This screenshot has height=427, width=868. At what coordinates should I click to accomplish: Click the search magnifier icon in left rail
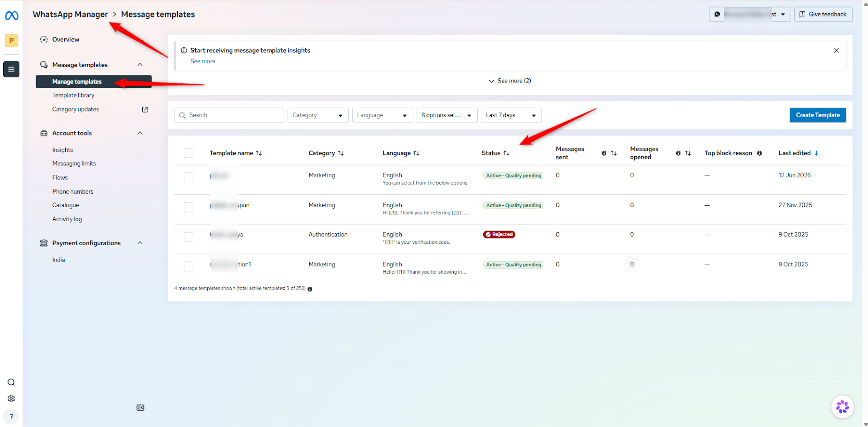(x=11, y=382)
